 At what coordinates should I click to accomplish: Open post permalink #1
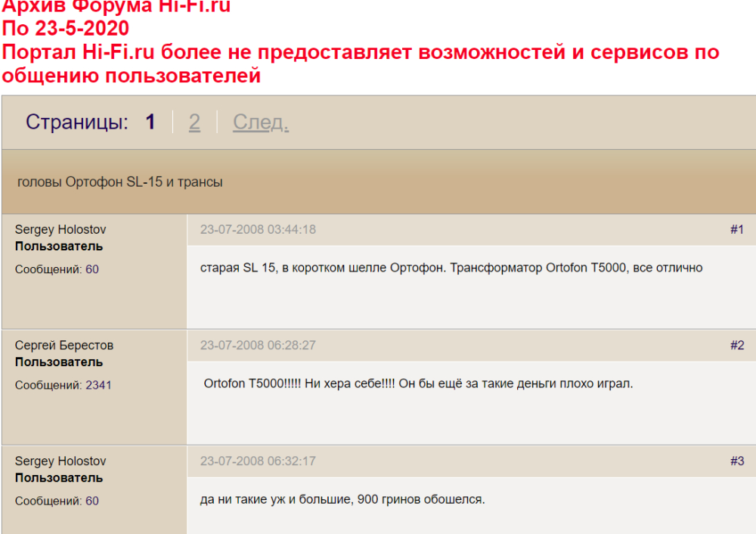[736, 230]
